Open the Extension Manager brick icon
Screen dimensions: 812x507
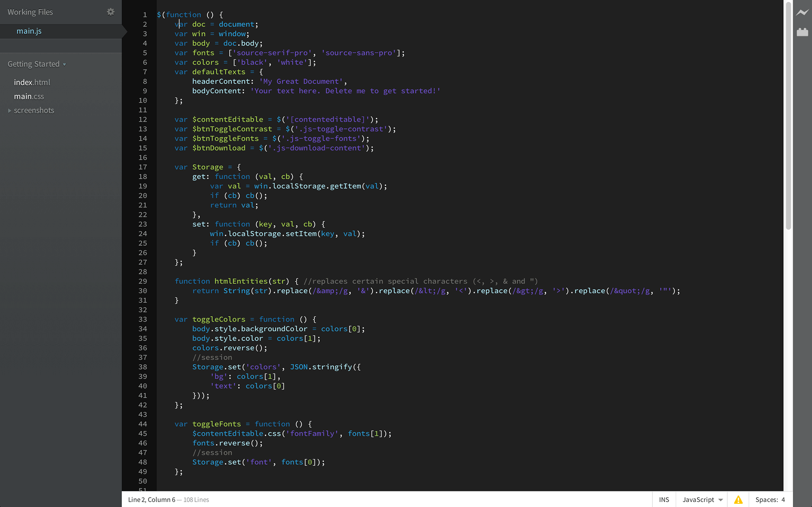coord(802,32)
